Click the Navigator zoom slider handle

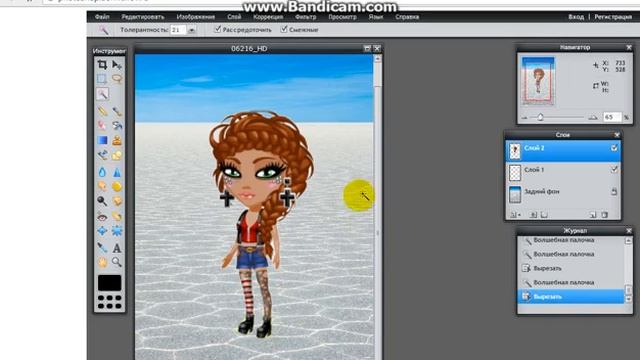click(540, 117)
